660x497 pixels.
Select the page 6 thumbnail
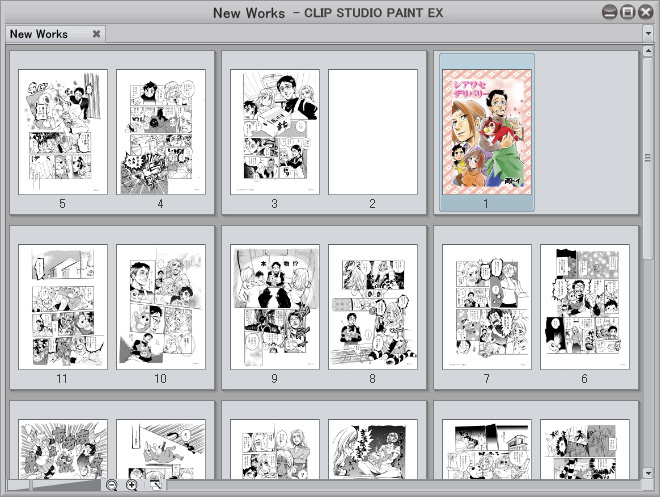(x=584, y=306)
